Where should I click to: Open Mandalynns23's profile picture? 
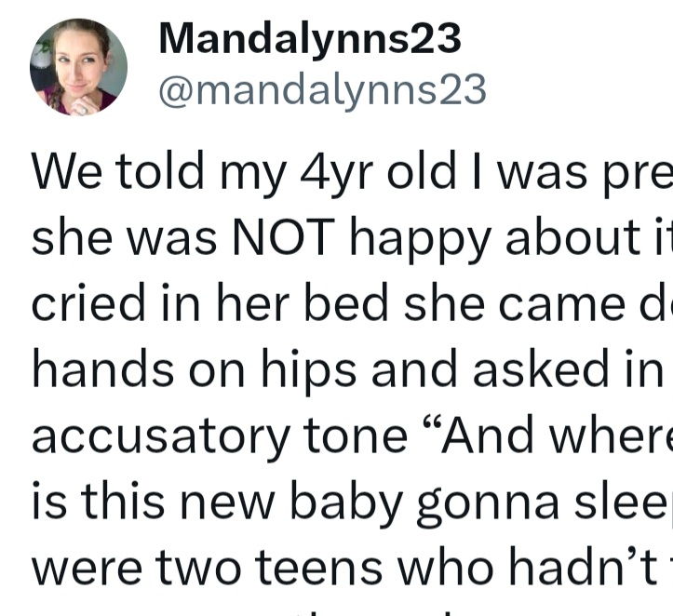(78, 67)
